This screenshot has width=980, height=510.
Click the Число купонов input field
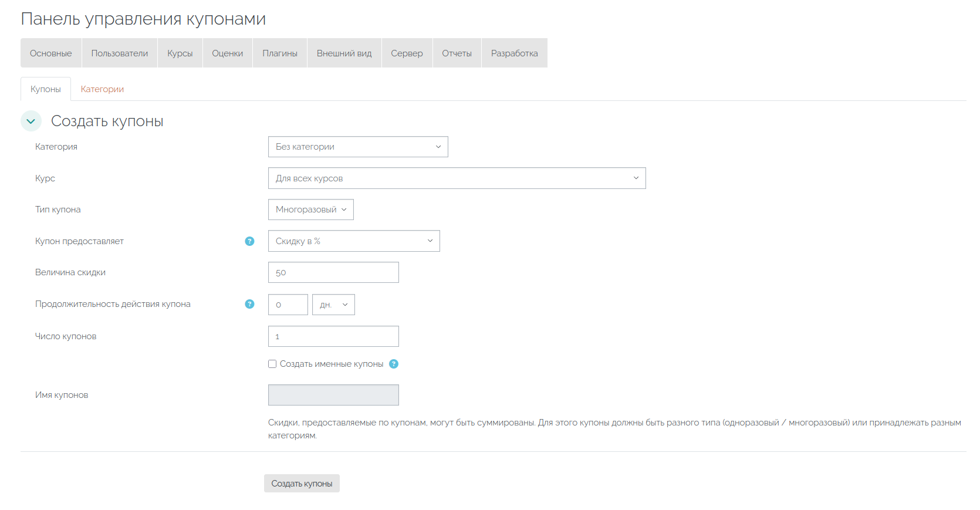(x=333, y=336)
